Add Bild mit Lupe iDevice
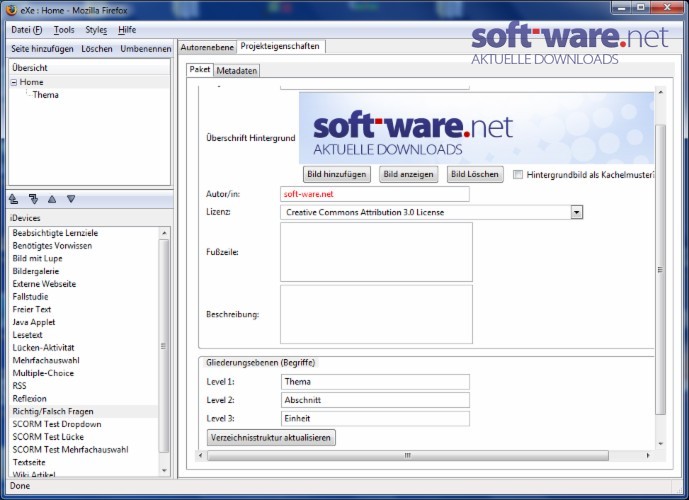The width and height of the screenshot is (689, 500). click(37, 258)
